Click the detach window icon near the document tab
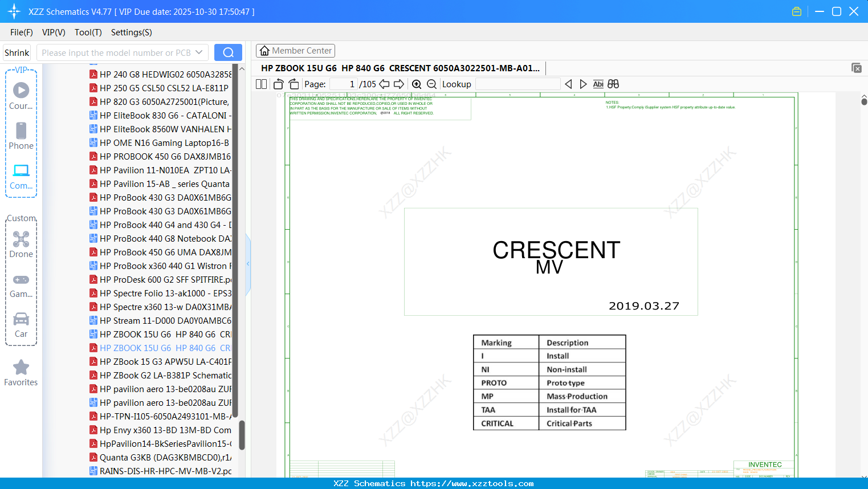The width and height of the screenshot is (868, 489). click(x=857, y=68)
